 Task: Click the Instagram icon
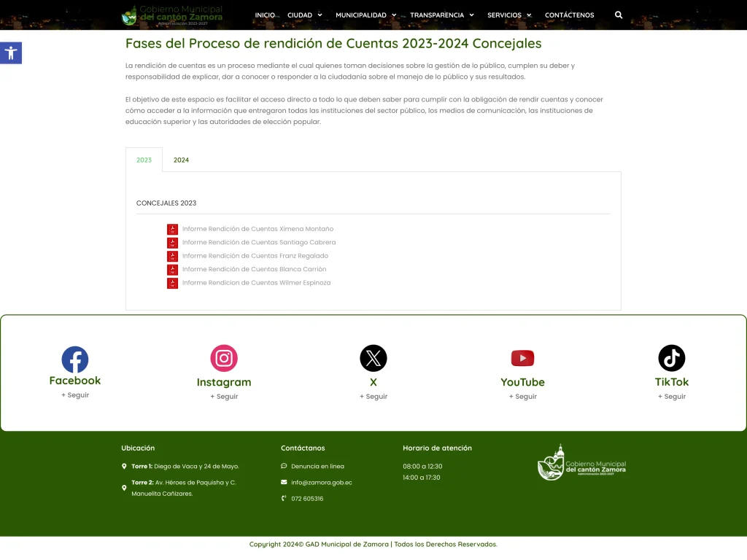(224, 358)
